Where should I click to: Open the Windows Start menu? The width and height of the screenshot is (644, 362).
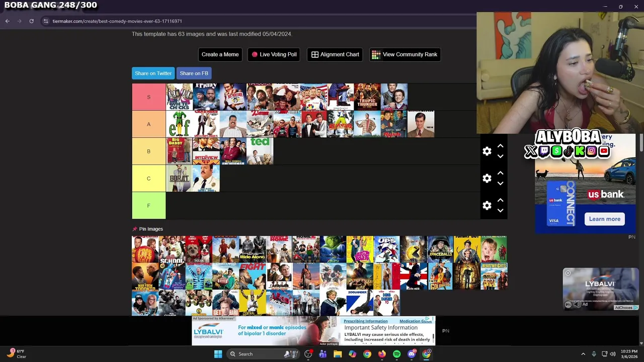[218, 354]
